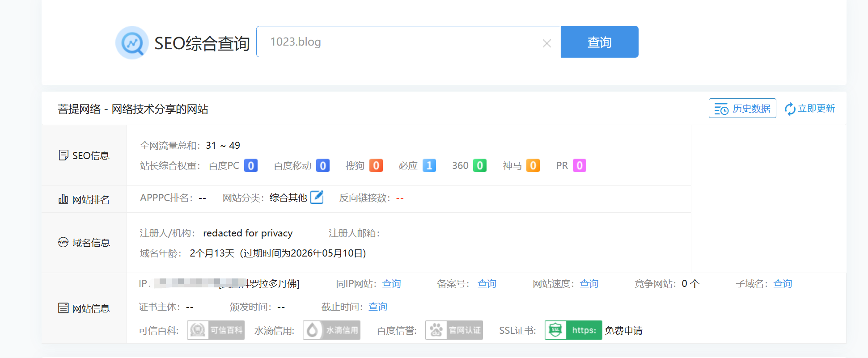
Task: Click the blue 查询 search button
Action: coord(599,42)
